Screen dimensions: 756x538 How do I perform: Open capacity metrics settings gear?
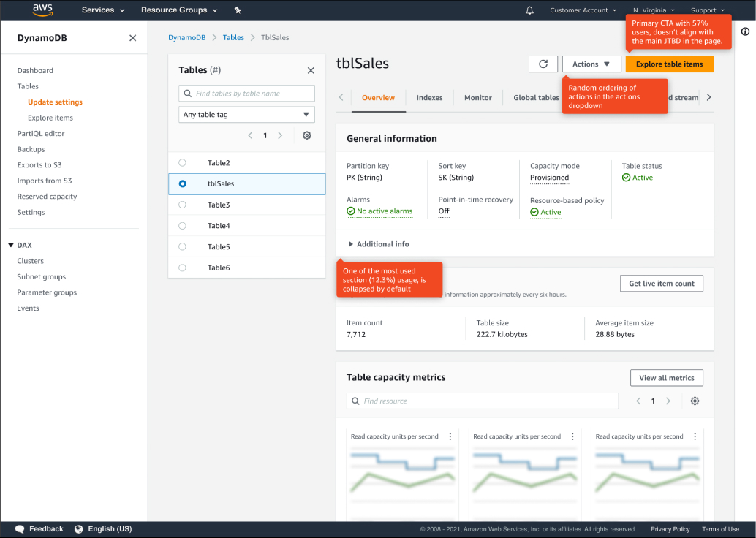[x=695, y=401]
